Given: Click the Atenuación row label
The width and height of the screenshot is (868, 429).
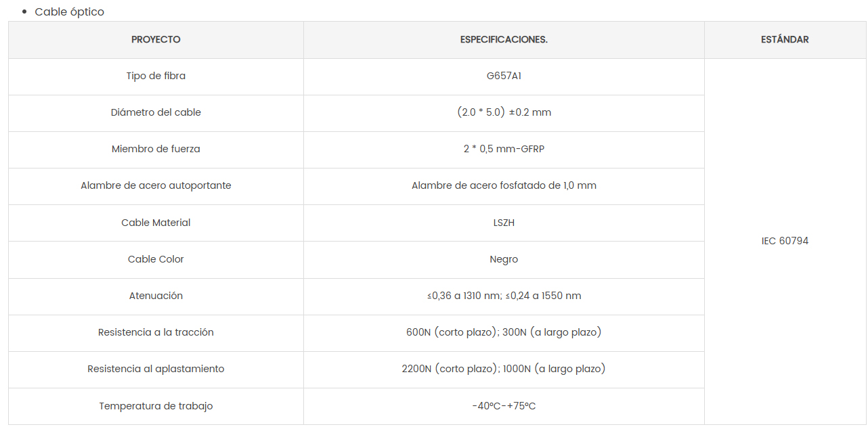Looking at the screenshot, I should [x=156, y=296].
